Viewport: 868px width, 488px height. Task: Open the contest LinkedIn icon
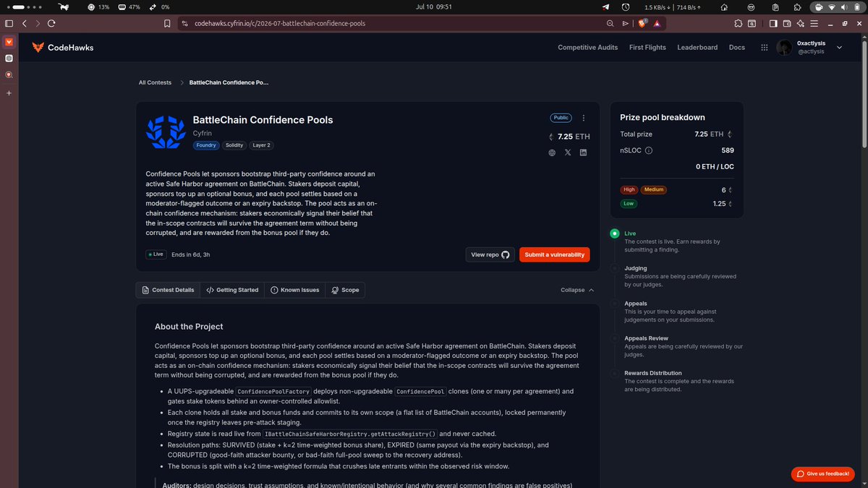[584, 153]
